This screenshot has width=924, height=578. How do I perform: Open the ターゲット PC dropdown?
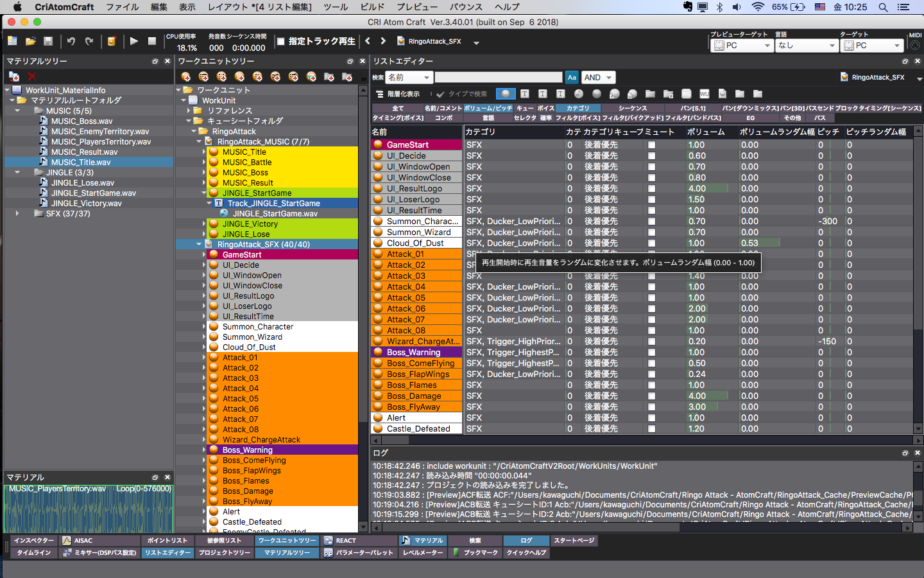coord(872,46)
